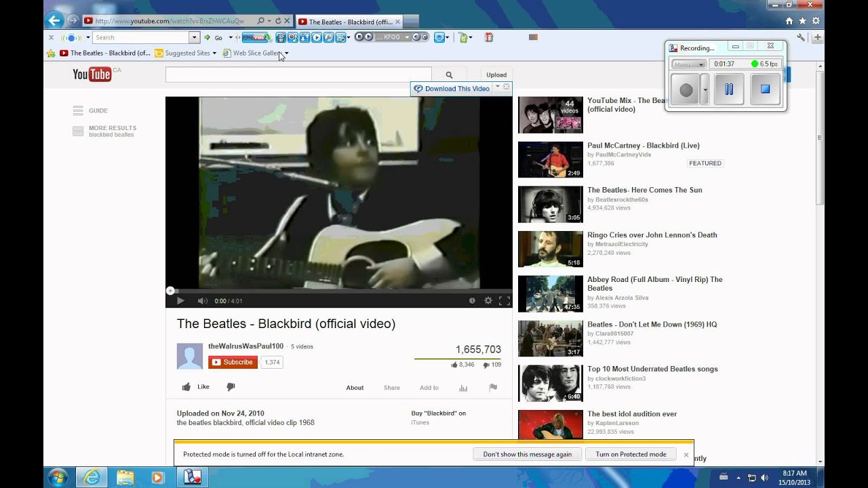Image resolution: width=868 pixels, height=488 pixels.
Task: Click the browser address bar URL
Action: 170,21
